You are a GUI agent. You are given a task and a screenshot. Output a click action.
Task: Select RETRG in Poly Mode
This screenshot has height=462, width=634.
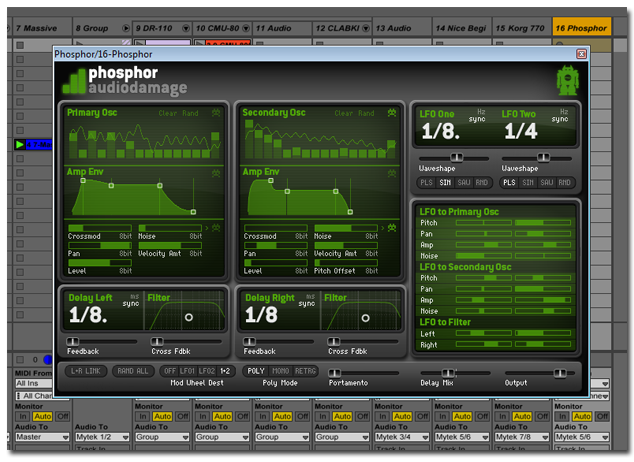tap(305, 371)
